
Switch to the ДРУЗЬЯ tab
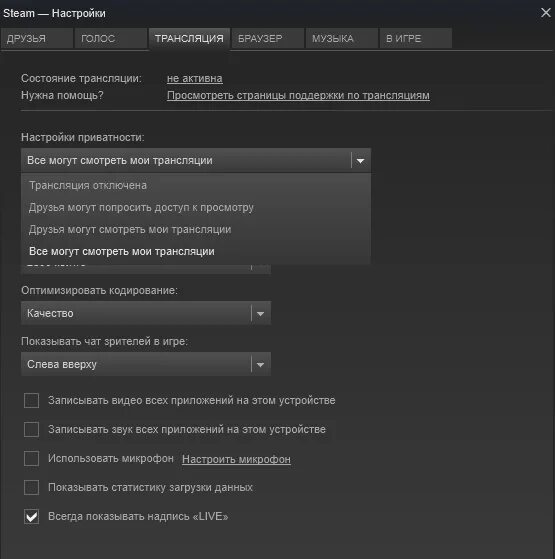tap(37, 38)
